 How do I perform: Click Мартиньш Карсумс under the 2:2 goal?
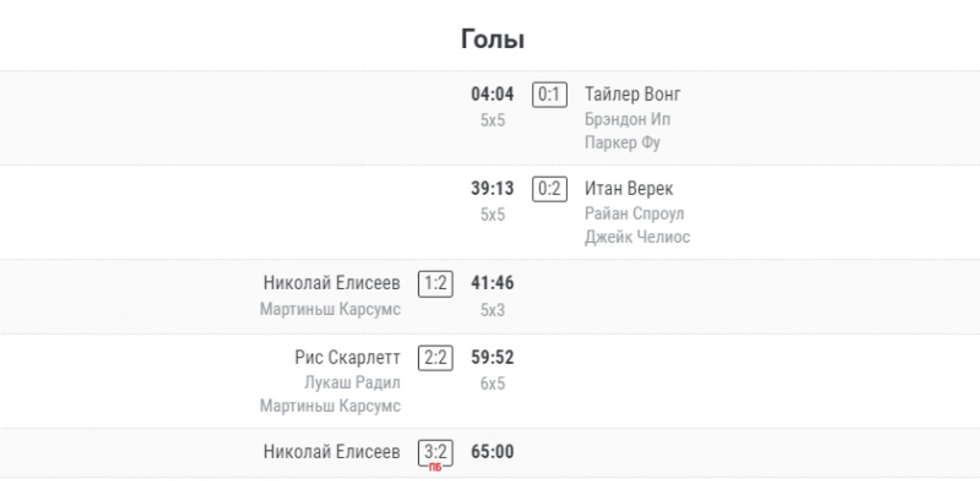(330, 406)
